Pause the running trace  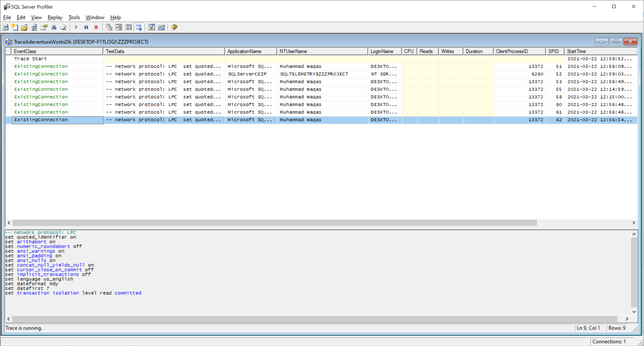[86, 27]
